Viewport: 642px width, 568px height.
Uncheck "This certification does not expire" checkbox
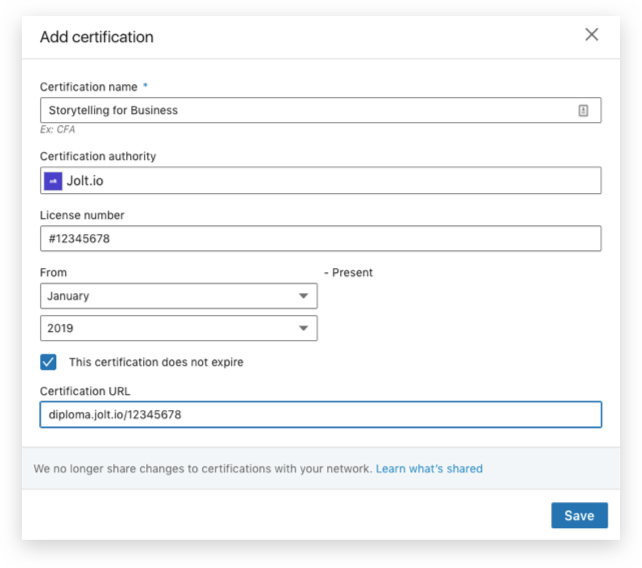[48, 362]
